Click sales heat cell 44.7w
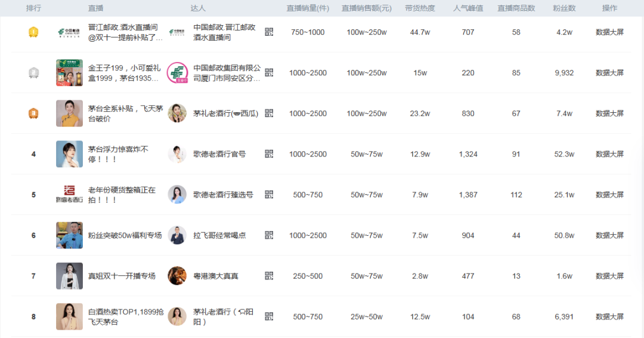The width and height of the screenshot is (644, 338). pos(420,32)
